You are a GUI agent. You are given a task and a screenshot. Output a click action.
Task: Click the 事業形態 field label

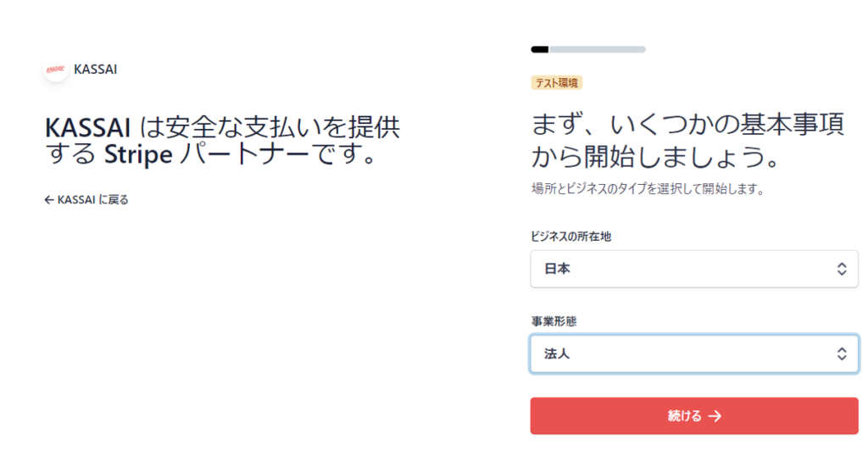pos(554,321)
